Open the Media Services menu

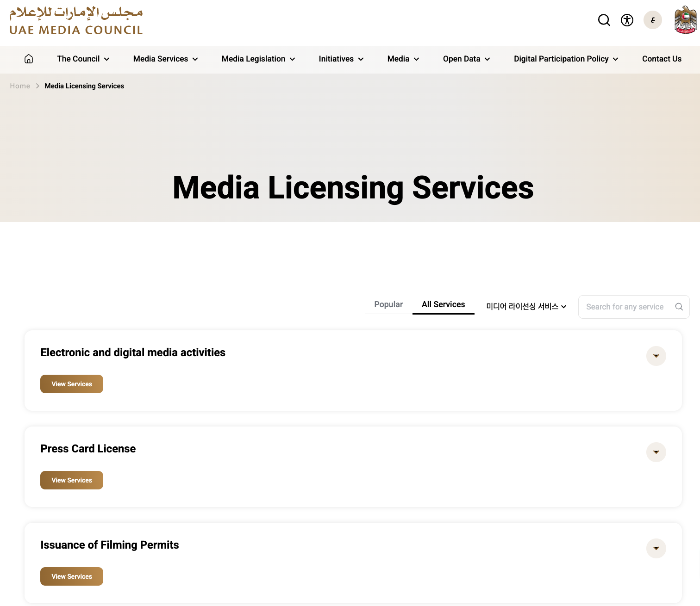(165, 59)
